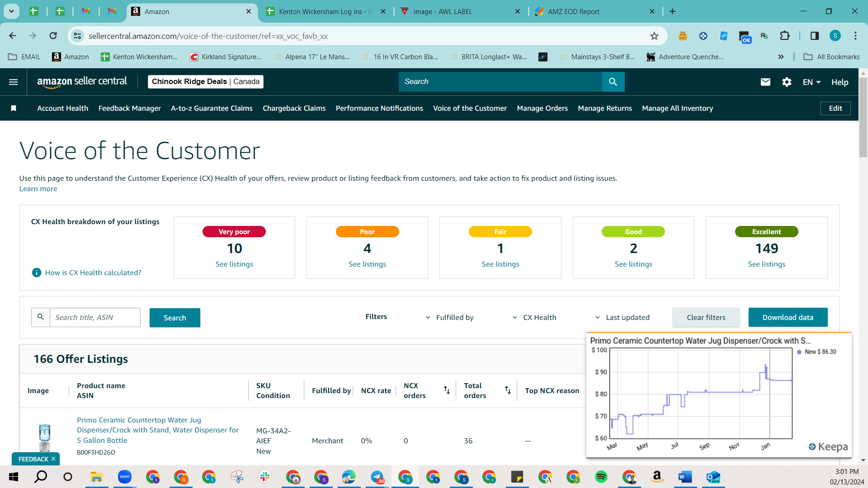Open Microsoft Word from the taskbar
Image resolution: width=868 pixels, height=488 pixels.
[685, 477]
